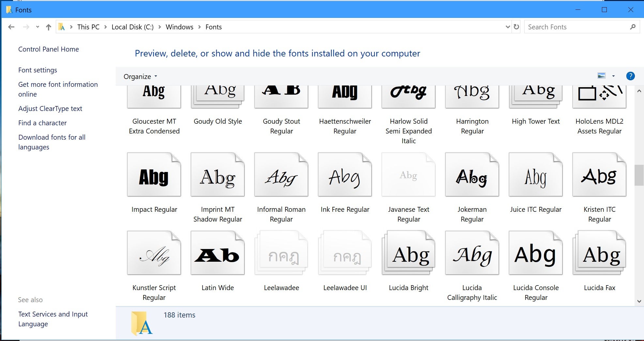Open the recent locations dropdown
This screenshot has height=341, width=644.
pyautogui.click(x=38, y=27)
